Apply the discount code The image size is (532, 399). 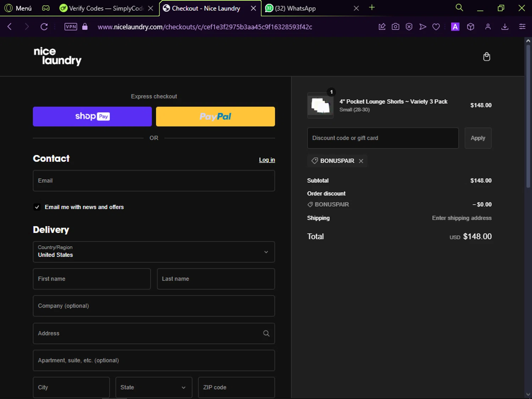478,138
